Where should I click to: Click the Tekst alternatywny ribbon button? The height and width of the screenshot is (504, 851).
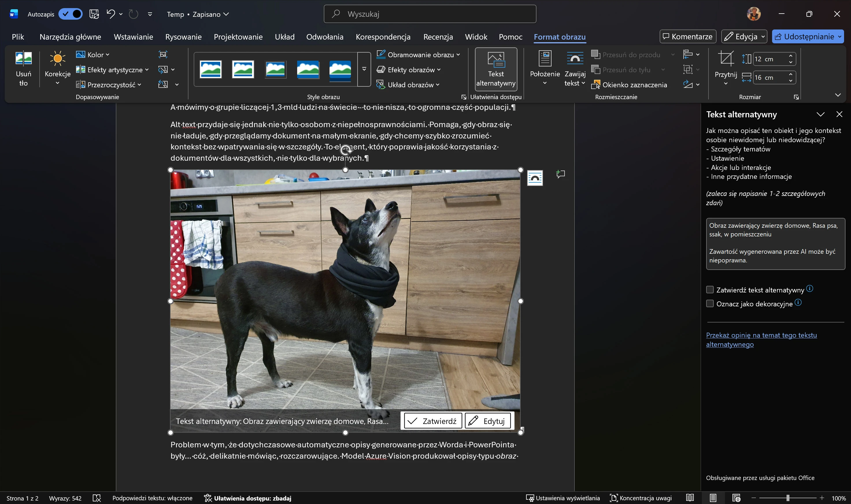click(x=496, y=69)
